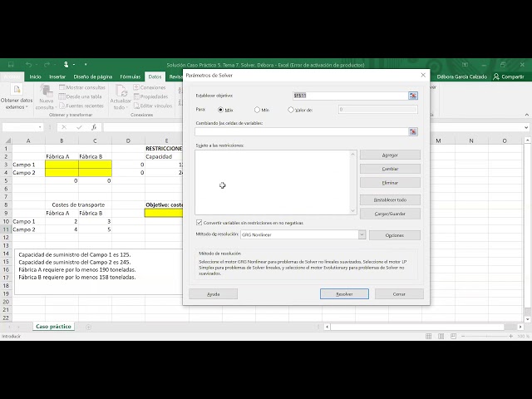Screen dimensions: 532x399
Task: Click the zoom out minus in status bar
Action: click(x=463, y=336)
